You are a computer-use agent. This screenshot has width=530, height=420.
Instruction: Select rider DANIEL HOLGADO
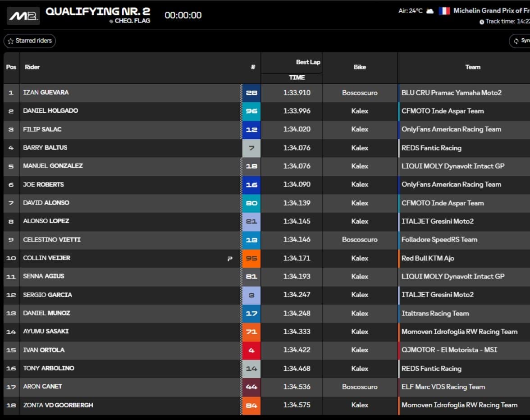50,110
